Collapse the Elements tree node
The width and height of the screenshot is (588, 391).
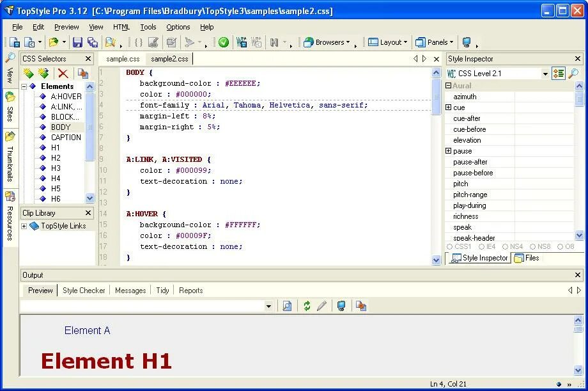[24, 86]
